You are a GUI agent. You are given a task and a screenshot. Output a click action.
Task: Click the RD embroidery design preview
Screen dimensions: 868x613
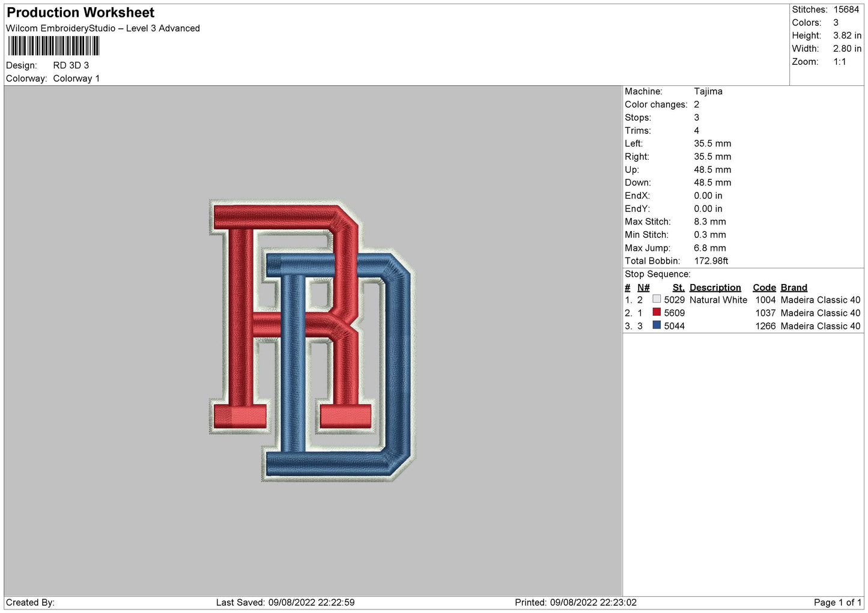[x=312, y=340]
